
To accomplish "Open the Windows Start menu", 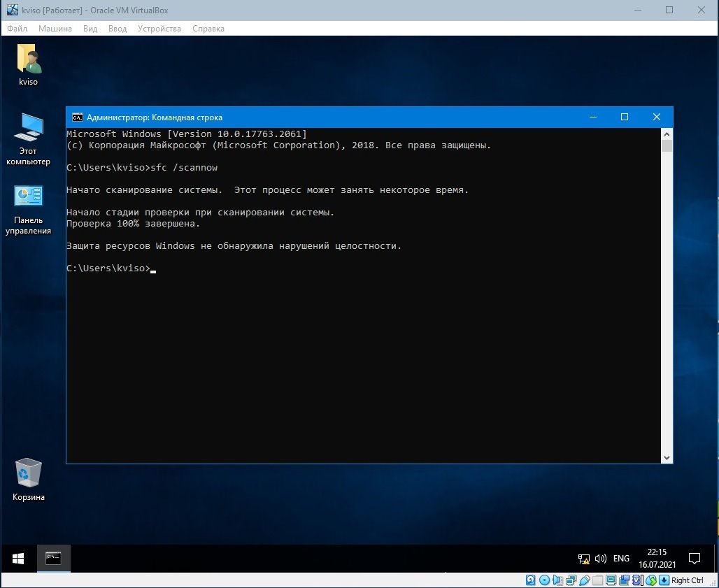I will (x=18, y=558).
